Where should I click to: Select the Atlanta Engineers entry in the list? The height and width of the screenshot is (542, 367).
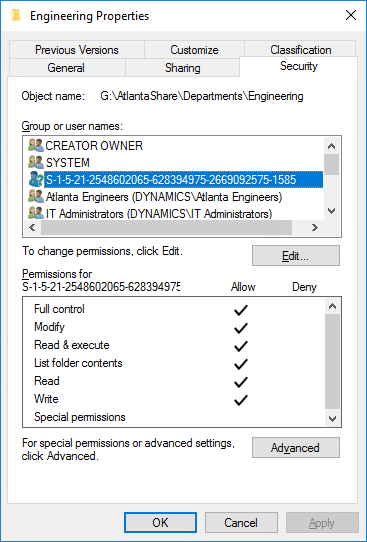point(164,197)
